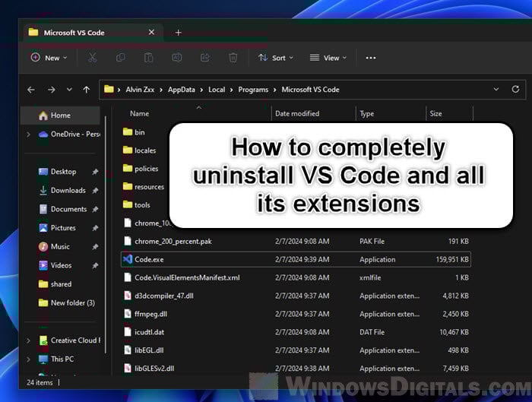
Task: Click the Downloads arrow icon in sidebar
Action: tap(43, 190)
